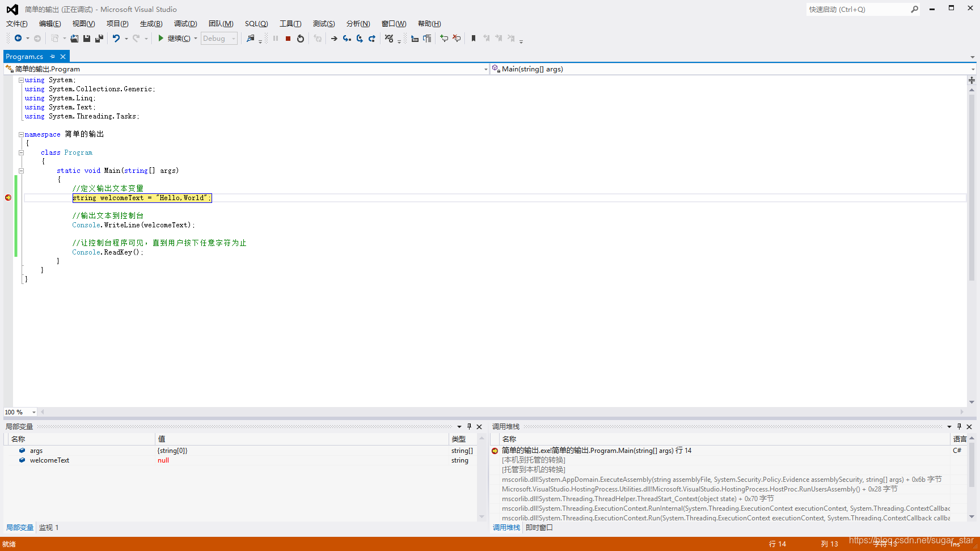Open the 调试(D) menu
The image size is (980, 551).
point(185,24)
